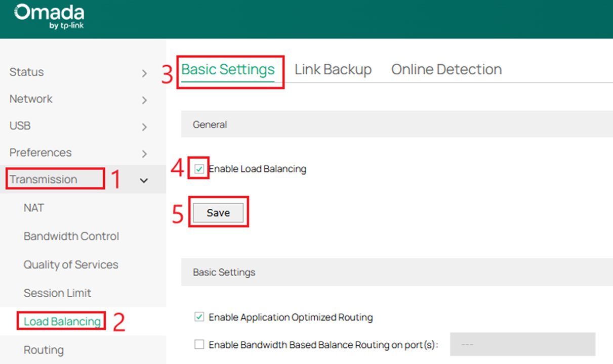
Task: Toggle the Enable Load Balancing checkbox
Action: click(199, 169)
